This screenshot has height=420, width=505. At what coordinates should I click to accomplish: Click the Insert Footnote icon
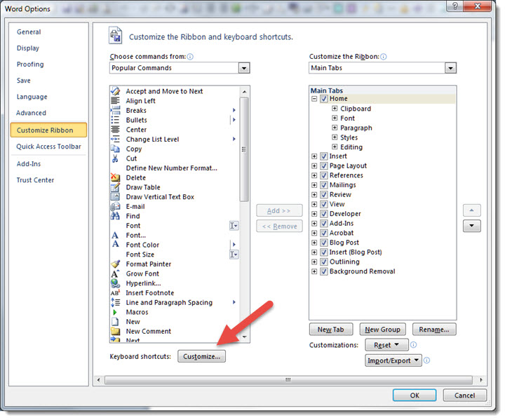pyautogui.click(x=115, y=293)
